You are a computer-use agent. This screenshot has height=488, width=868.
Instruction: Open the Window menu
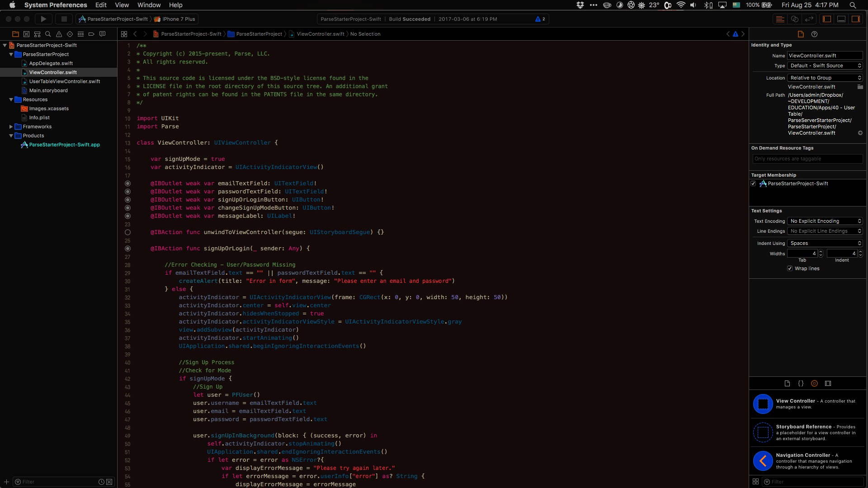click(149, 5)
